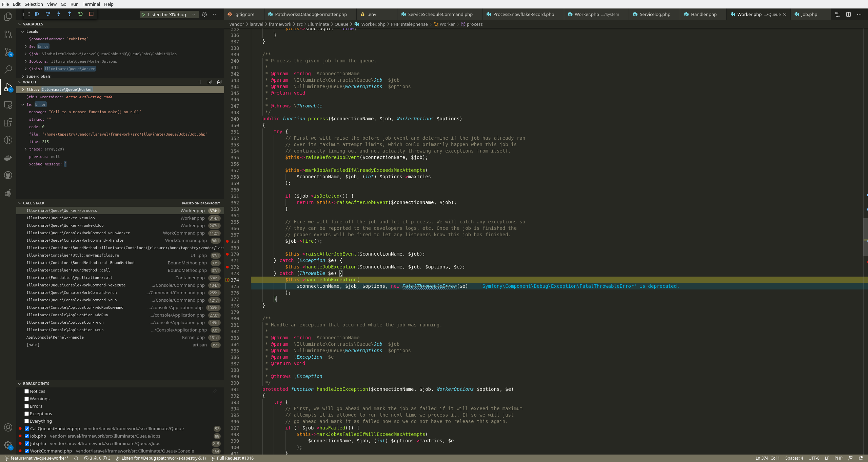Click the Step Out debug icon
The width and height of the screenshot is (868, 462).
pos(70,14)
